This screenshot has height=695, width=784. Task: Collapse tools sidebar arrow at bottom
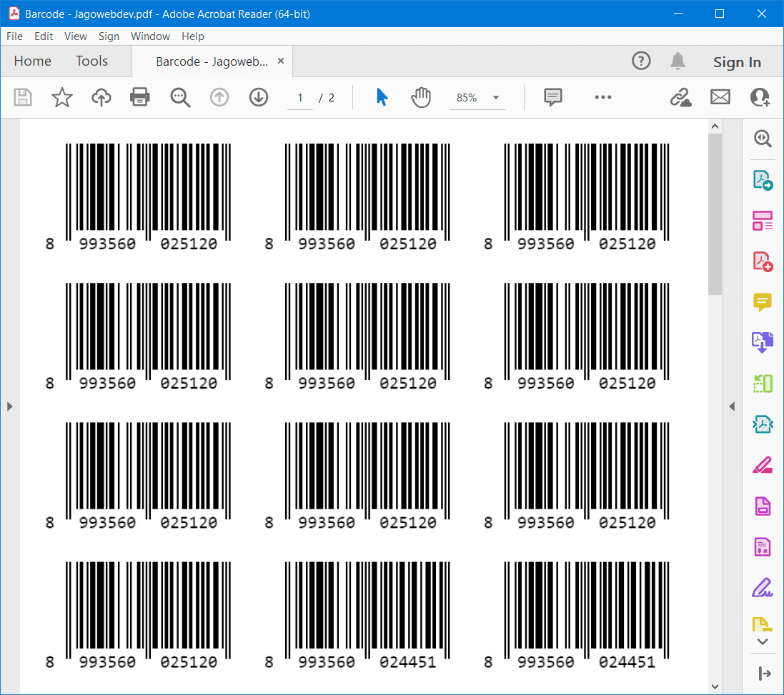(x=765, y=674)
